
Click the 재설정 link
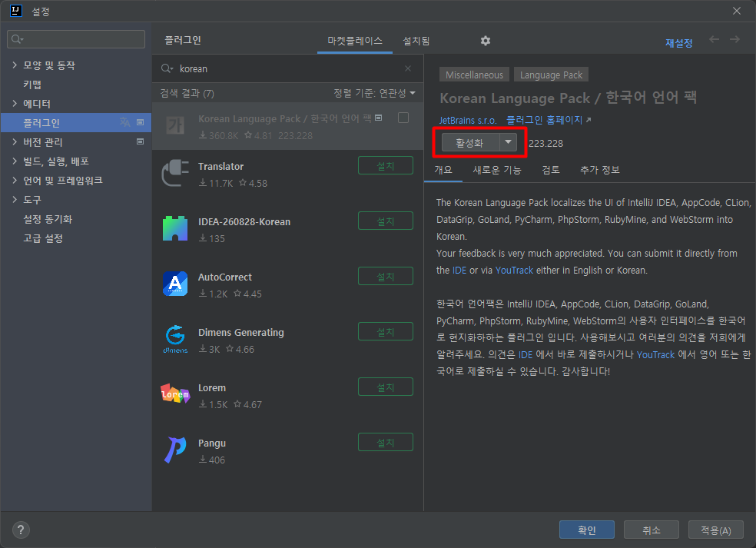[679, 43]
